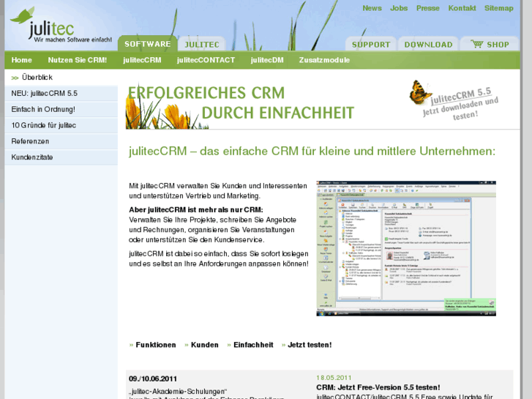Switch to the JULITEC tab
This screenshot has height=399, width=532.
coord(202,44)
